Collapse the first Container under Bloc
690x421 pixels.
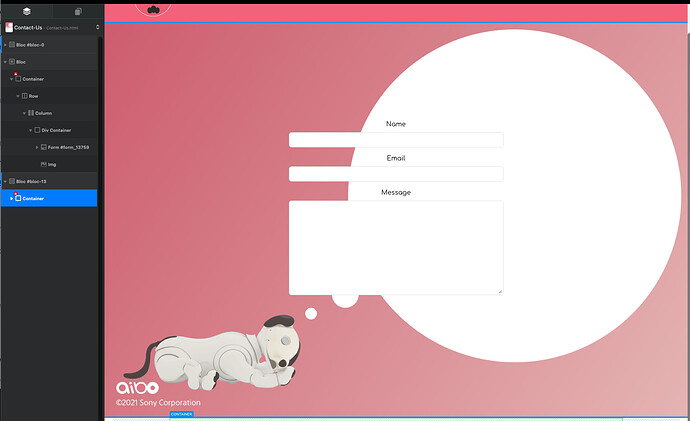coord(11,79)
